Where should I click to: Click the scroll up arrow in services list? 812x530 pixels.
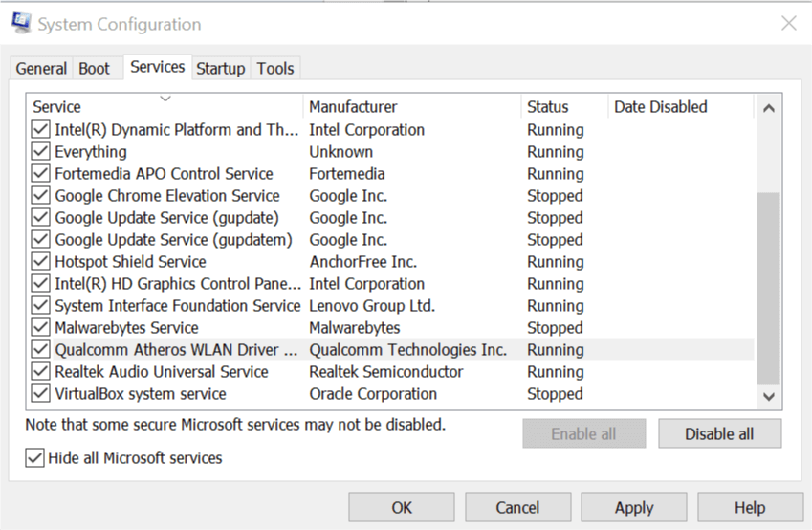coord(768,109)
